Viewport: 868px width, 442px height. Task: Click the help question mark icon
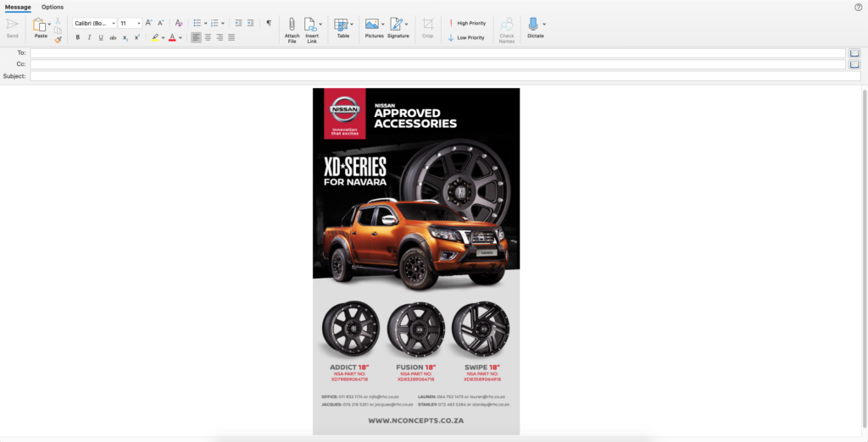(858, 7)
